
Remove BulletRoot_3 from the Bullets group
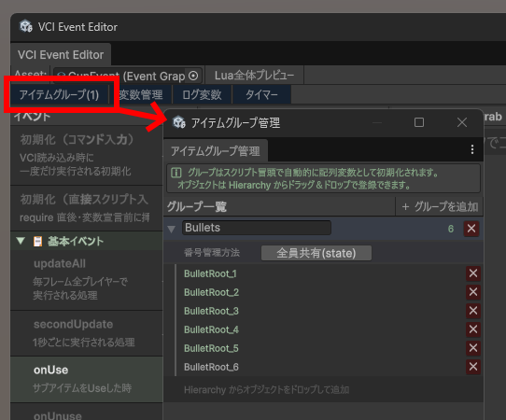coord(473,311)
